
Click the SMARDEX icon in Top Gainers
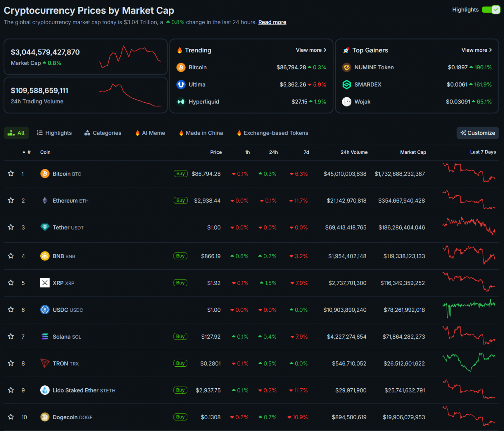(346, 85)
